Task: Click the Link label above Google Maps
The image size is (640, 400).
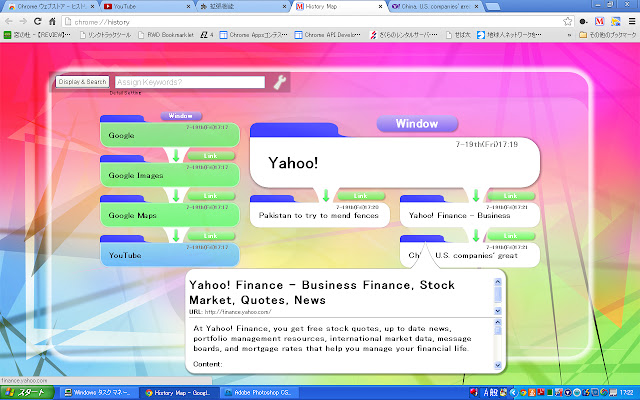Action: pyautogui.click(x=211, y=196)
